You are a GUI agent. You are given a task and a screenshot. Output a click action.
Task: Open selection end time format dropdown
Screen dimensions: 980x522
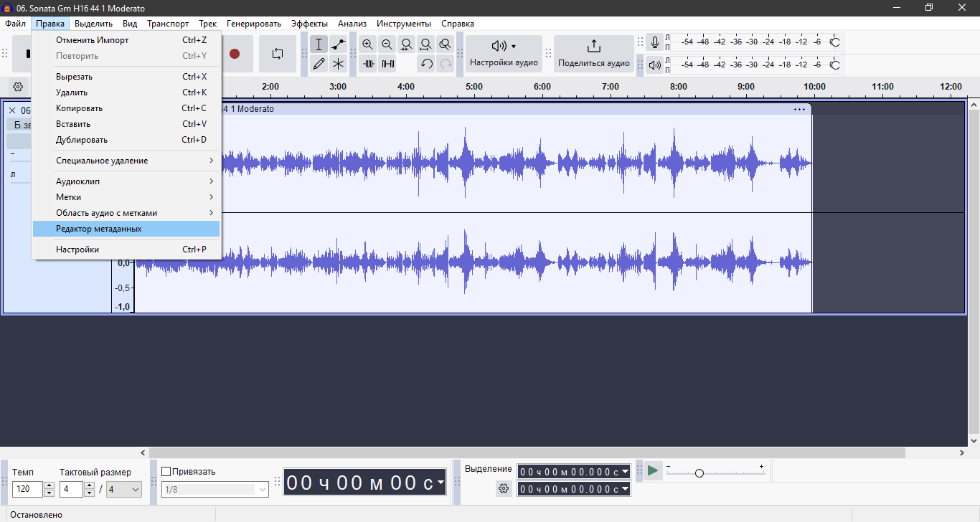625,489
